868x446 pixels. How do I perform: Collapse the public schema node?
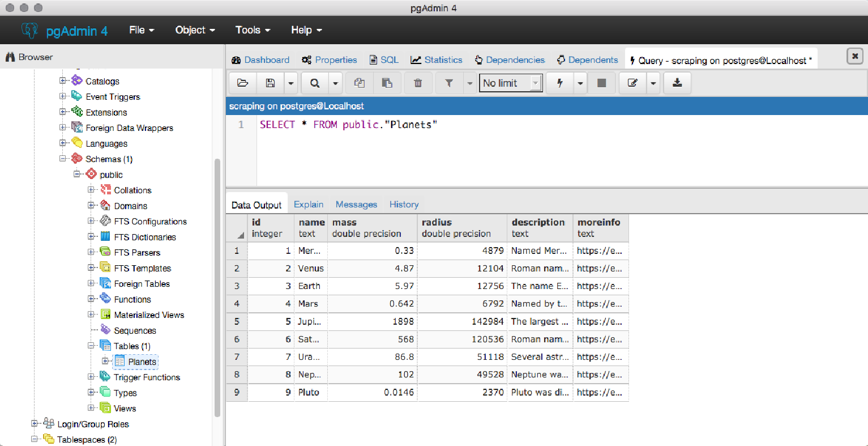[77, 174]
